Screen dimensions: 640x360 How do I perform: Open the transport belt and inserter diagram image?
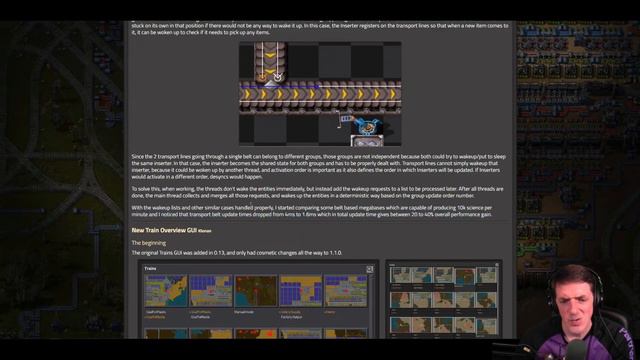tap(320, 93)
